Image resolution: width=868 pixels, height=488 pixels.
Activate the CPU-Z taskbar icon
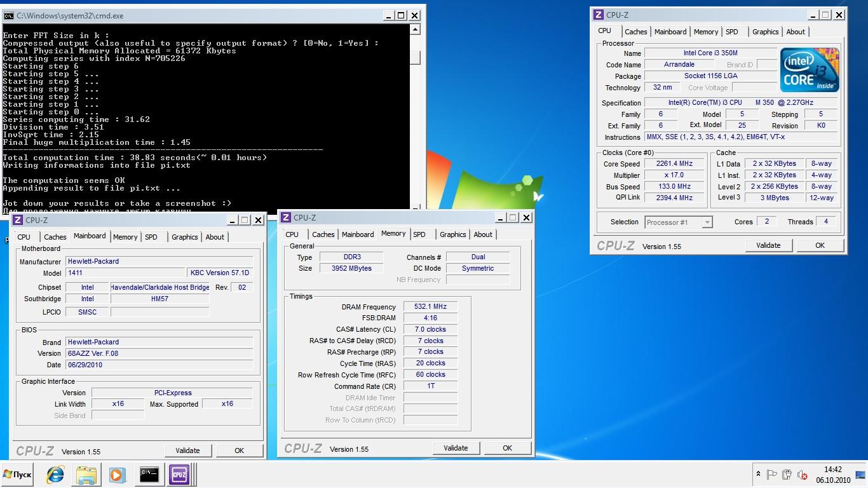tap(179, 475)
